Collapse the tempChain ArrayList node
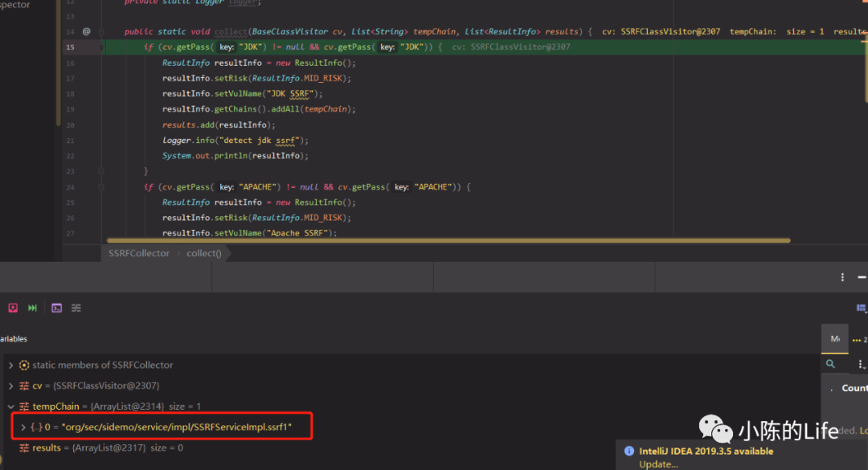Viewport: 868px width, 470px height. tap(10, 407)
